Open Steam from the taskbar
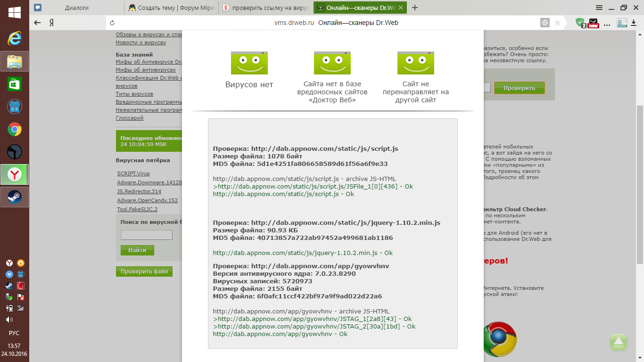Image resolution: width=644 pixels, height=362 pixels. (14, 197)
